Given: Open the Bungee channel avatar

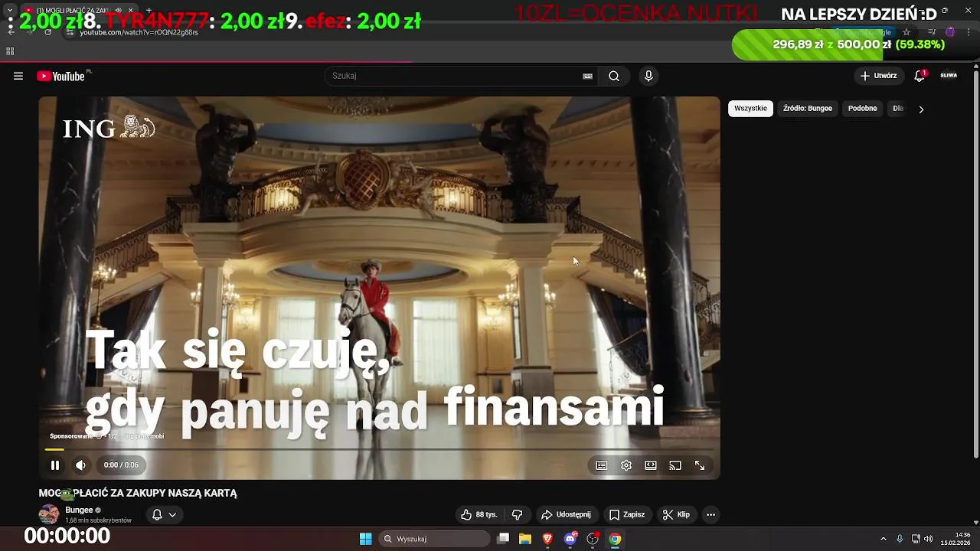Looking at the screenshot, I should coord(49,514).
